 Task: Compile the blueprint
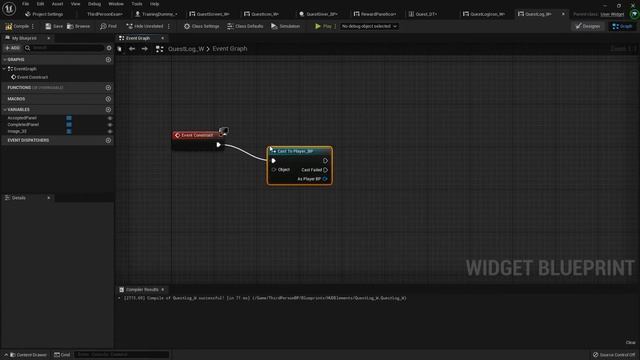17,26
